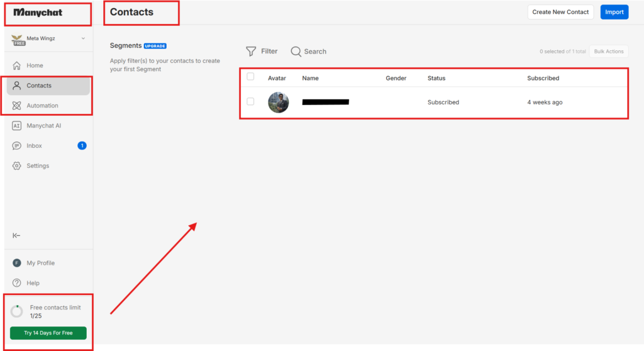Click the Status column header
This screenshot has width=644, height=351.
click(436, 78)
